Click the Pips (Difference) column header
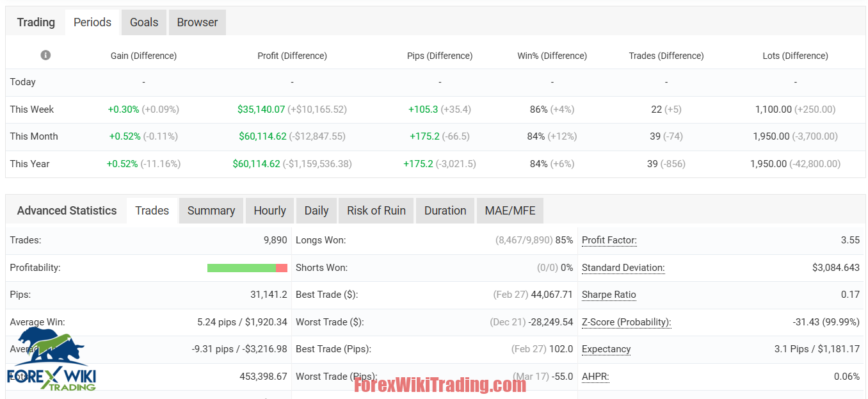 440,56
